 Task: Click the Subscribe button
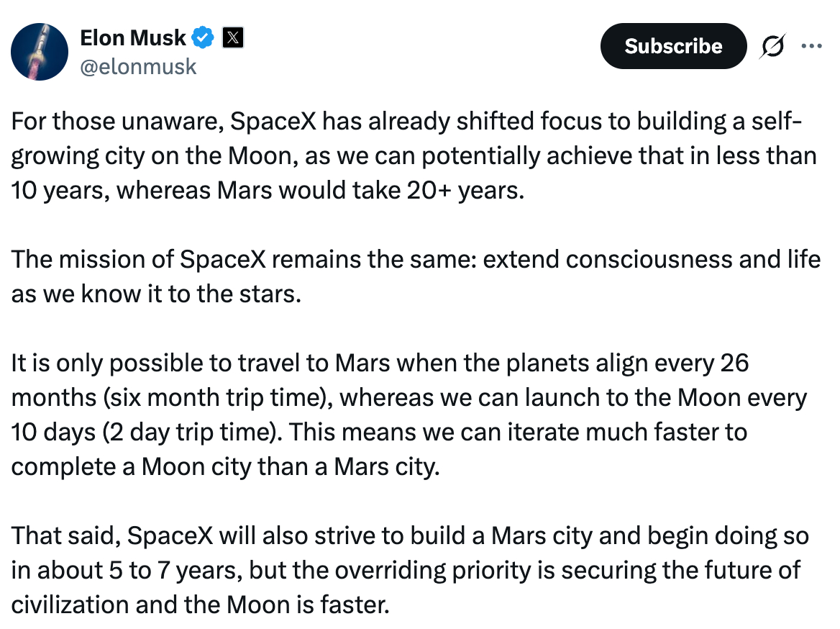673,46
